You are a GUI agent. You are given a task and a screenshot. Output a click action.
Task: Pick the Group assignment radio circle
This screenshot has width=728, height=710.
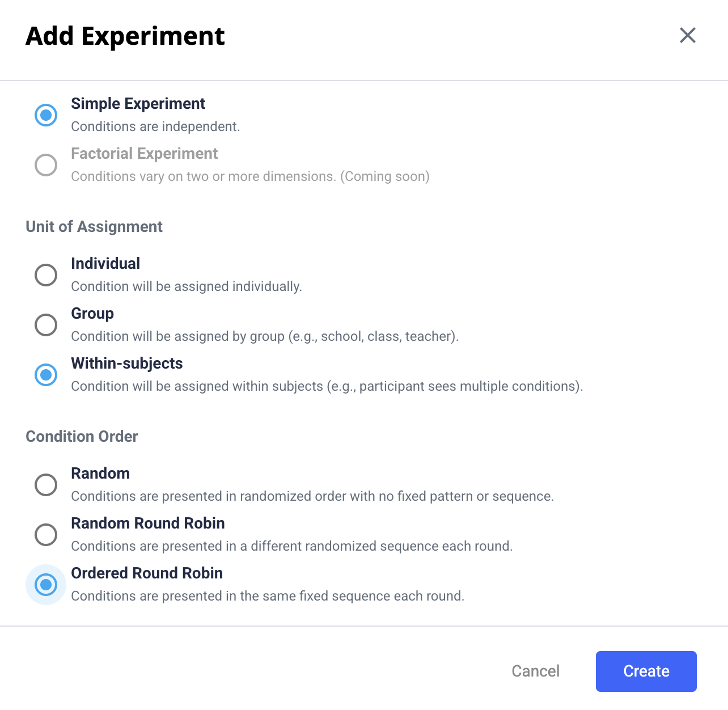(x=46, y=325)
